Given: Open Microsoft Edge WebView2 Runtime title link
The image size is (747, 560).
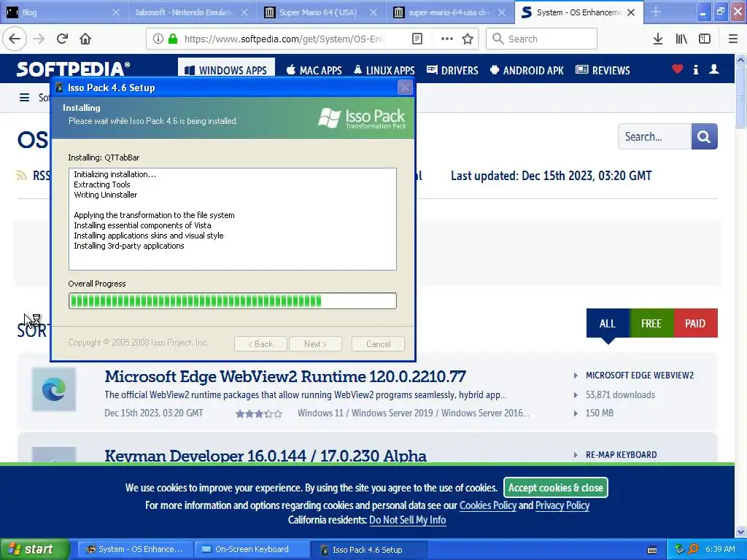Looking at the screenshot, I should click(x=285, y=376).
